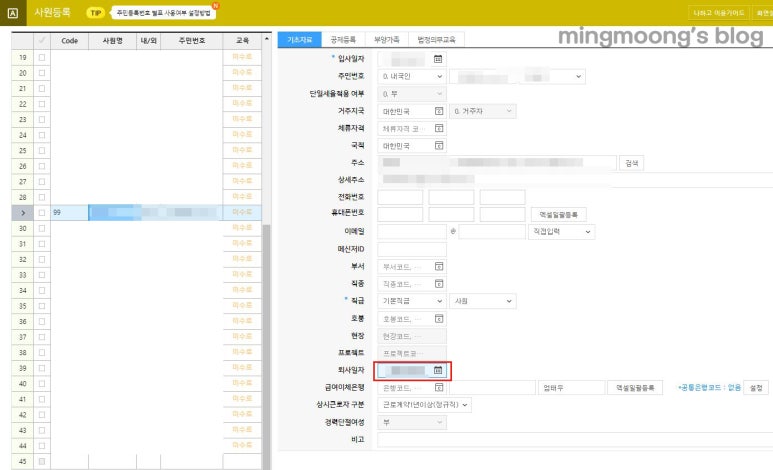Open the calendar picker for 퇴사일자

tap(438, 370)
